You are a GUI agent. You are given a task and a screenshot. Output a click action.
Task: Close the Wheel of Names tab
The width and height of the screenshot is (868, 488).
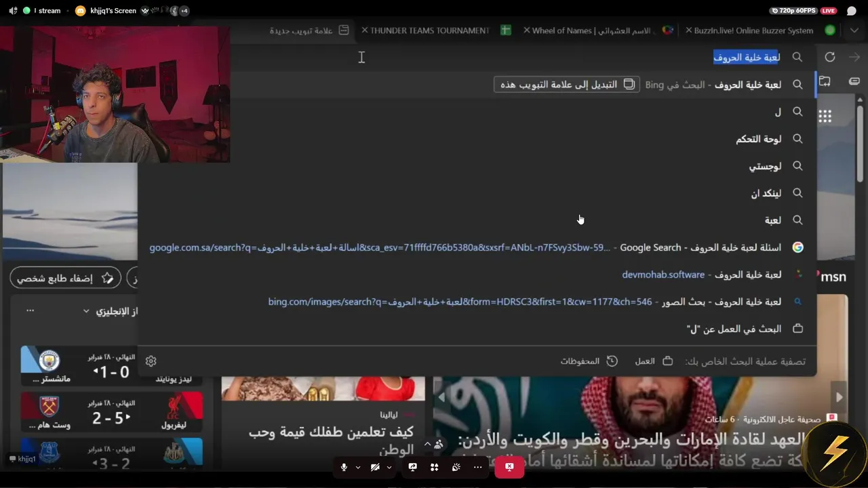coord(527,30)
